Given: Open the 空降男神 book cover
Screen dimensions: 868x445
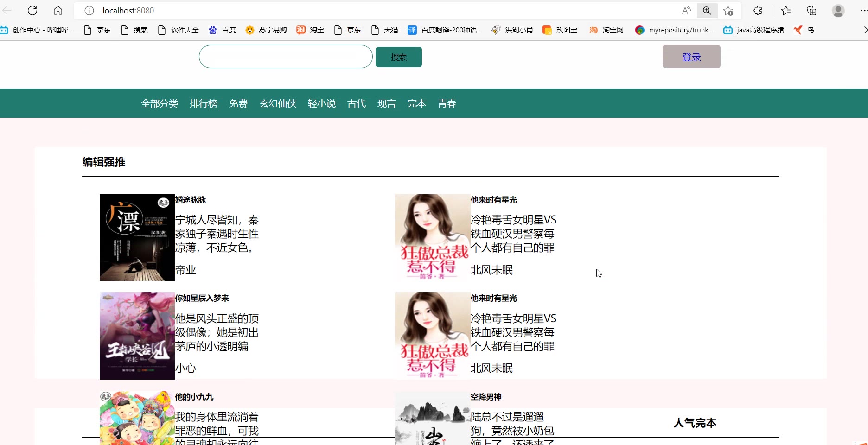Looking at the screenshot, I should [433, 418].
